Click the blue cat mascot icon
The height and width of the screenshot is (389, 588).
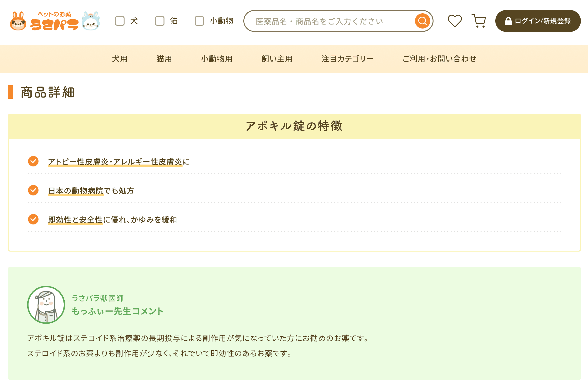tap(91, 22)
